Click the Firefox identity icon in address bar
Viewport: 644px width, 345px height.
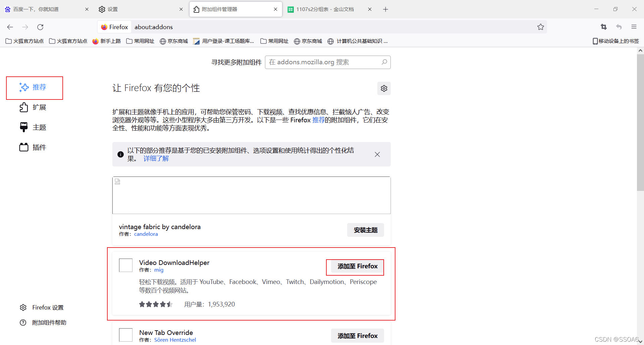pyautogui.click(x=104, y=27)
